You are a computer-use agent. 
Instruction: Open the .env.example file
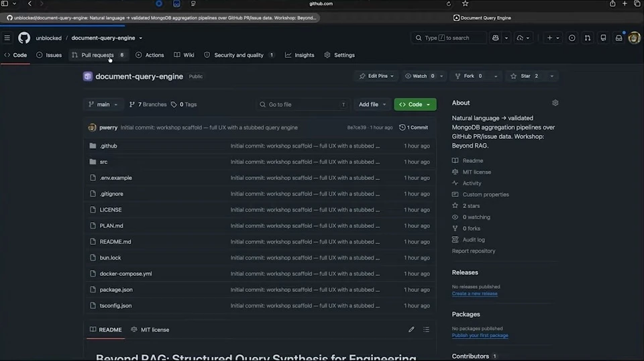coord(116,178)
